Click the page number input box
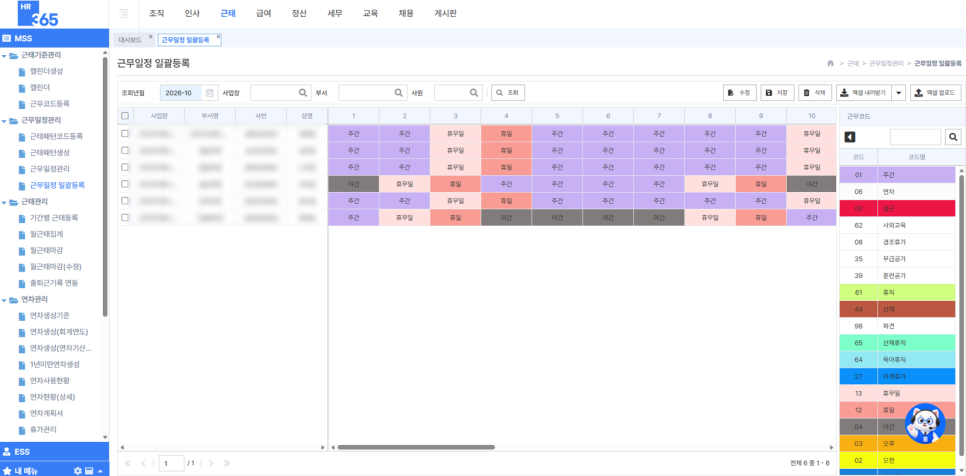This screenshot has width=966, height=476. 171,463
